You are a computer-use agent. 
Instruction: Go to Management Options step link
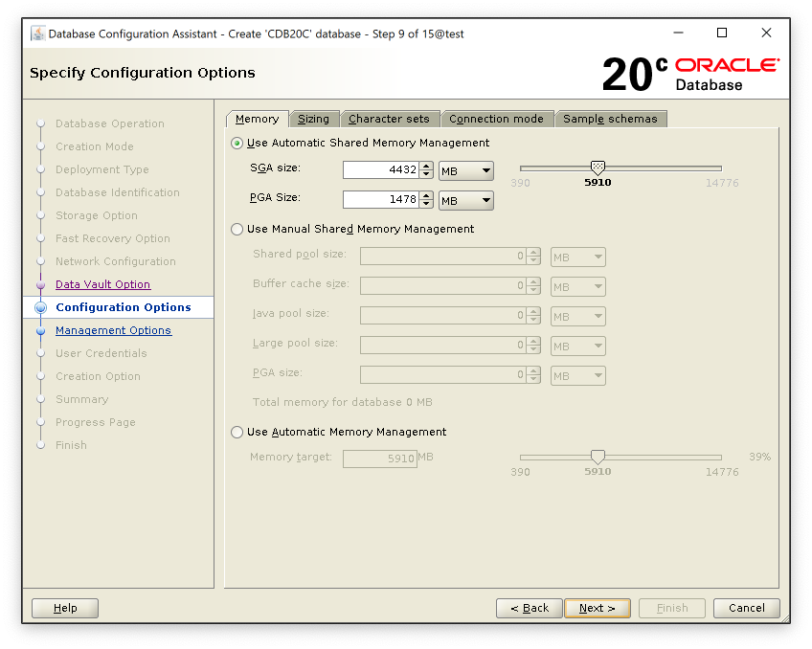point(113,330)
